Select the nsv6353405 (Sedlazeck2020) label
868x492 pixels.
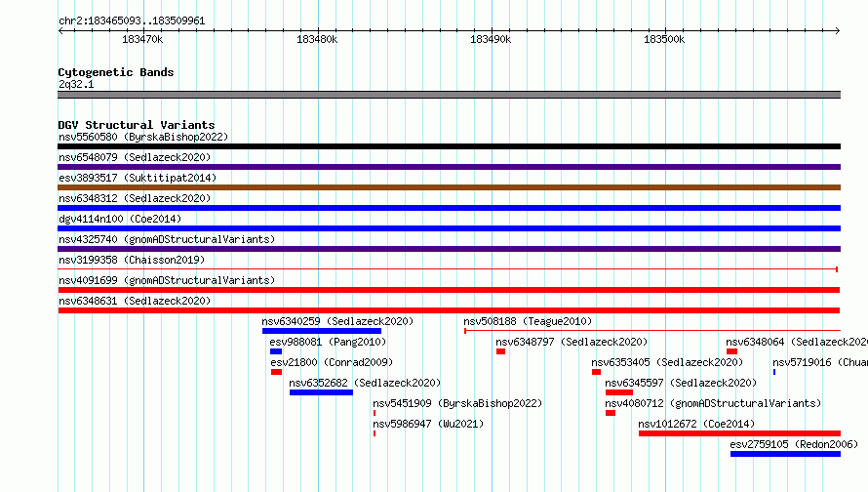click(667, 362)
